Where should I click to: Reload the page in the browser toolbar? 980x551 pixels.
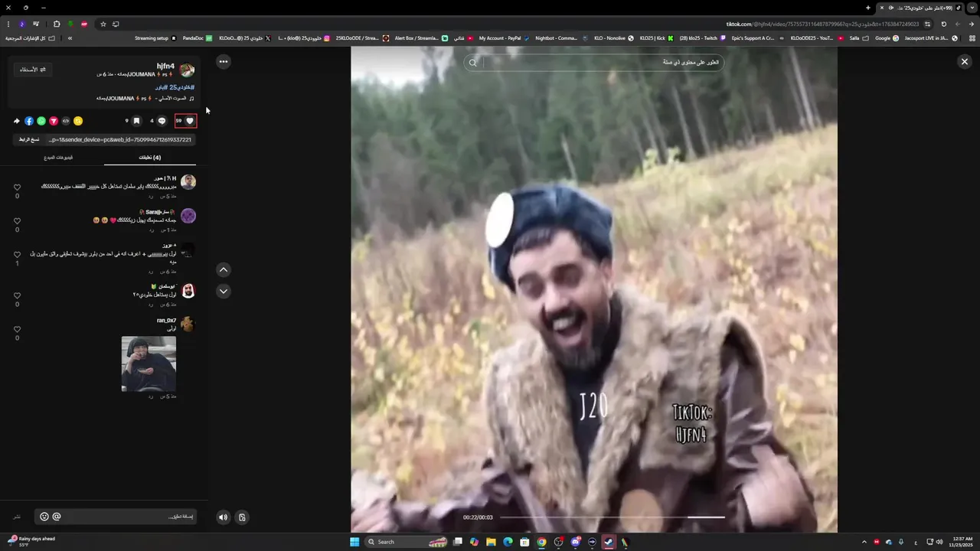(x=943, y=24)
